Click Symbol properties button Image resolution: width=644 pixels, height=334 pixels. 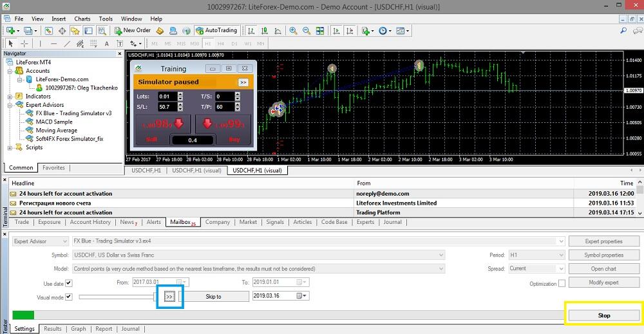pyautogui.click(x=604, y=255)
